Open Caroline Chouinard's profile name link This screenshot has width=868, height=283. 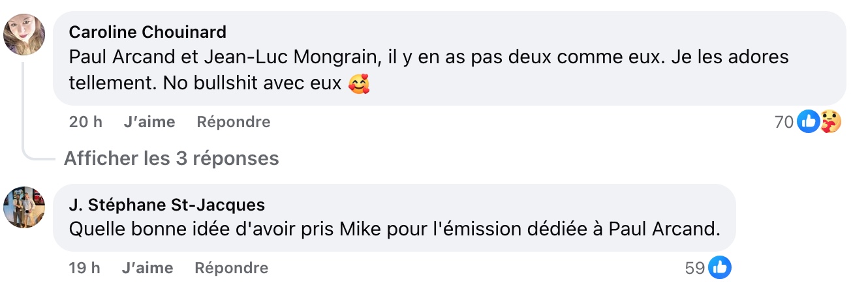[147, 32]
